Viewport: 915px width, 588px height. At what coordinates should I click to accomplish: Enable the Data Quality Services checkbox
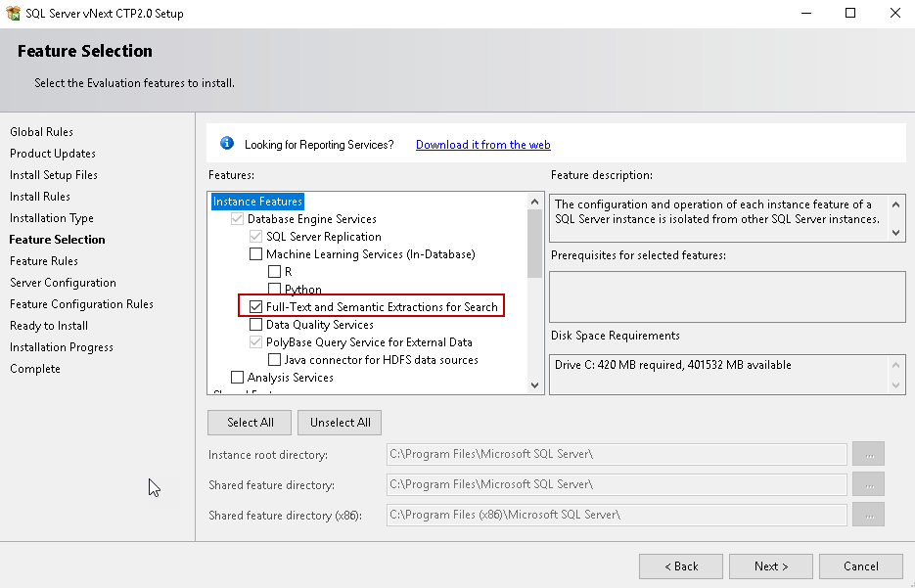(x=256, y=325)
